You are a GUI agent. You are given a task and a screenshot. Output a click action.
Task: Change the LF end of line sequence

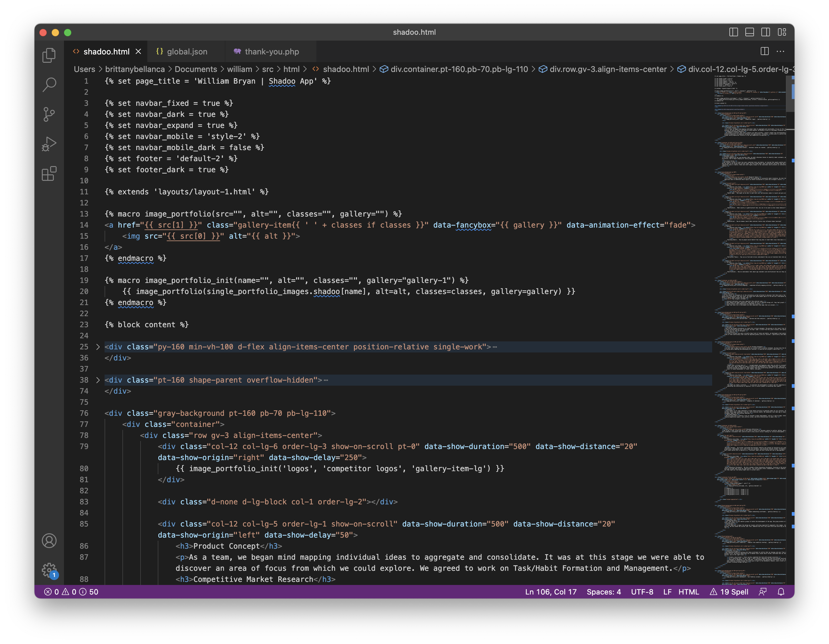coord(667,592)
